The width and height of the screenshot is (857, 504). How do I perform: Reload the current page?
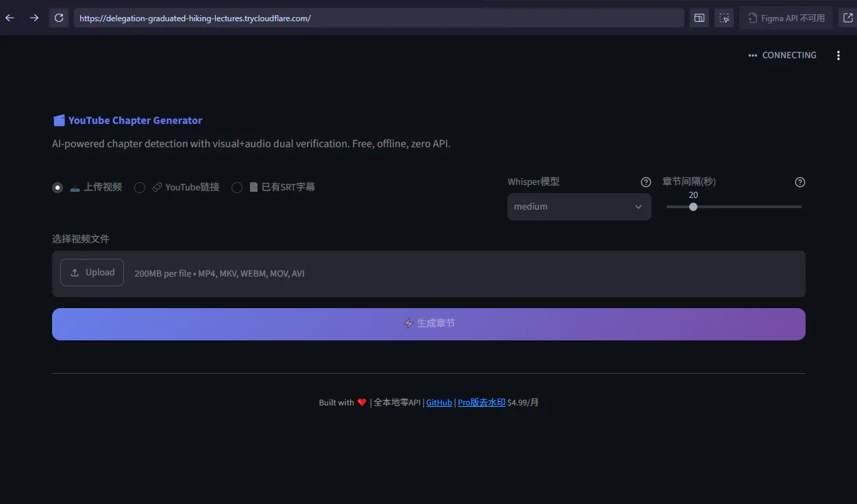point(59,18)
